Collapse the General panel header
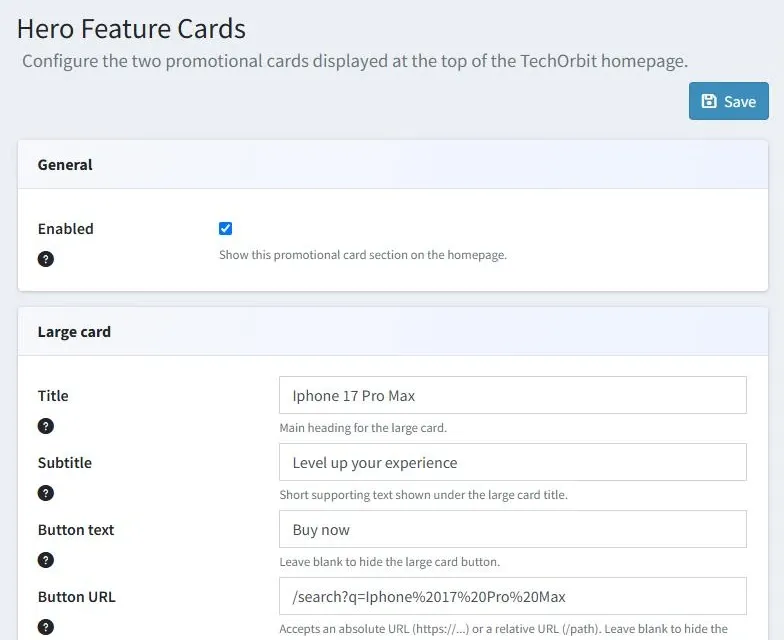 click(393, 164)
